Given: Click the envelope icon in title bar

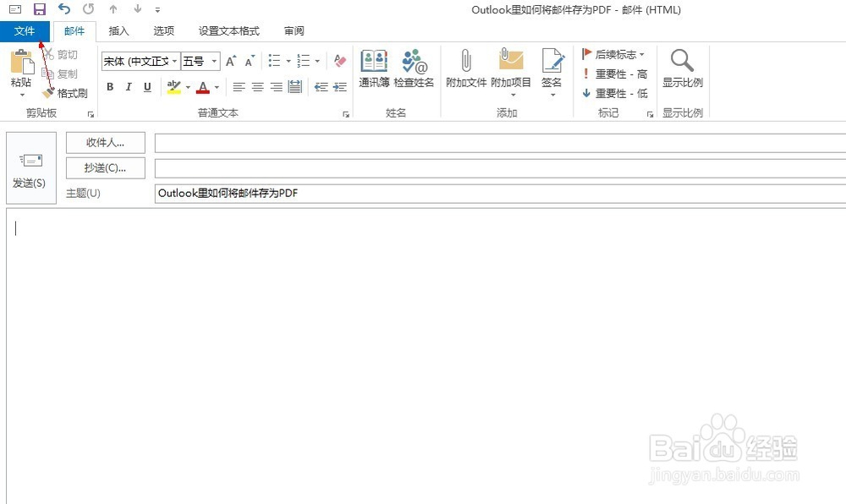Looking at the screenshot, I should pos(15,9).
